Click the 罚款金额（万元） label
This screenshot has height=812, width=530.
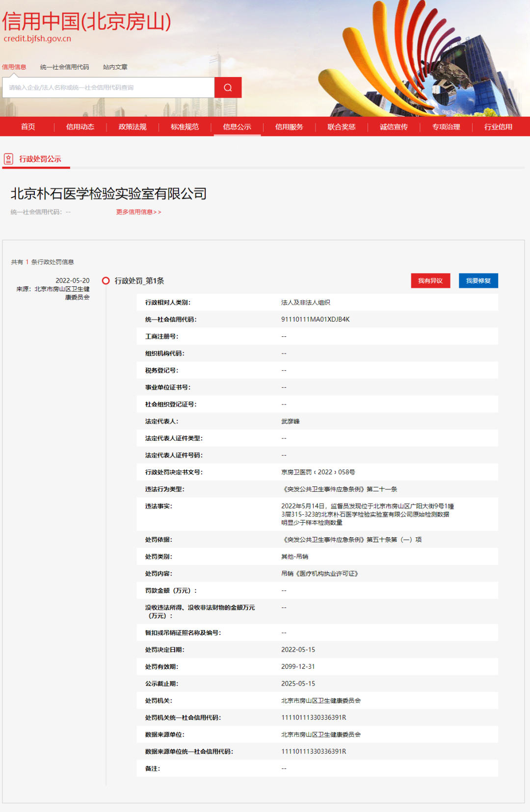171,590
